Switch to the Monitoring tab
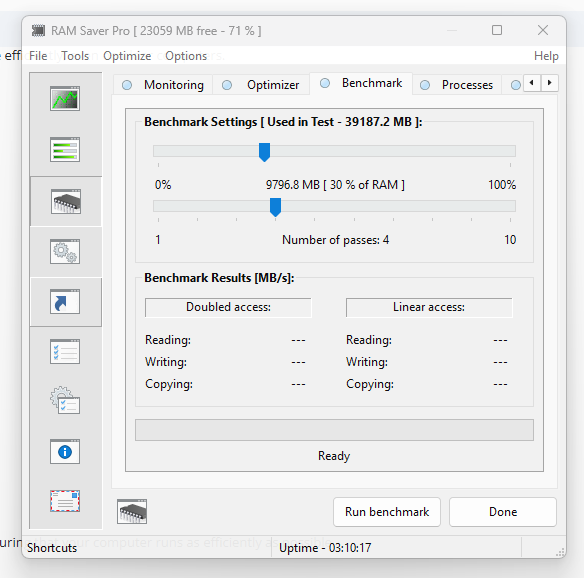Viewport: 584px width, 578px height. pyautogui.click(x=163, y=85)
